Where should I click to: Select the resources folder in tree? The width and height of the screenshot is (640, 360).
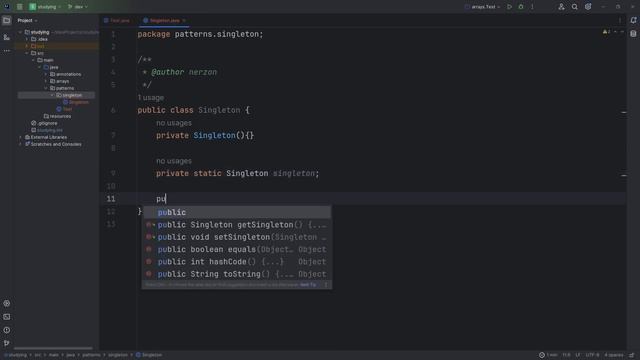(58, 116)
